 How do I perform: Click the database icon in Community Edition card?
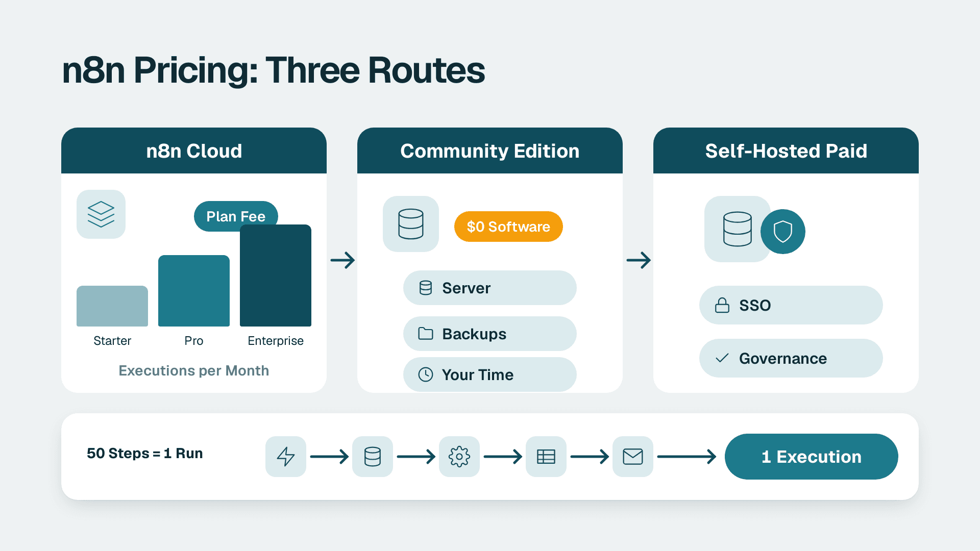tap(411, 224)
